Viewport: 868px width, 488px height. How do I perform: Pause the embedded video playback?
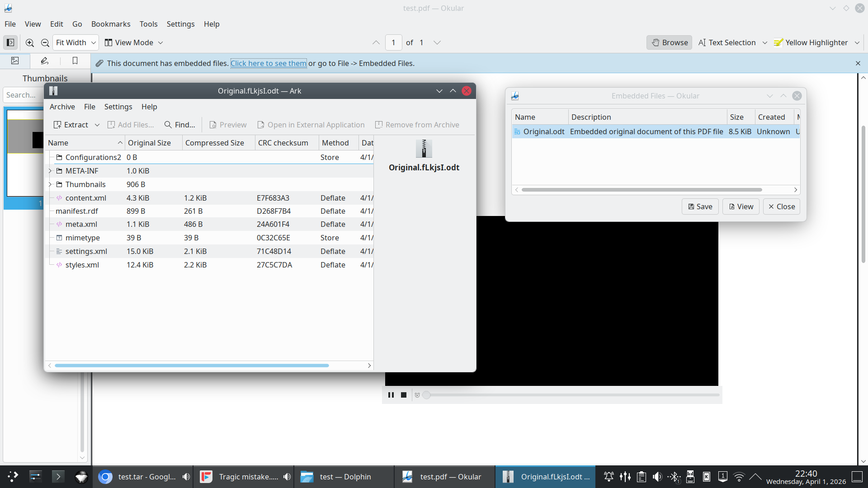[x=391, y=395]
